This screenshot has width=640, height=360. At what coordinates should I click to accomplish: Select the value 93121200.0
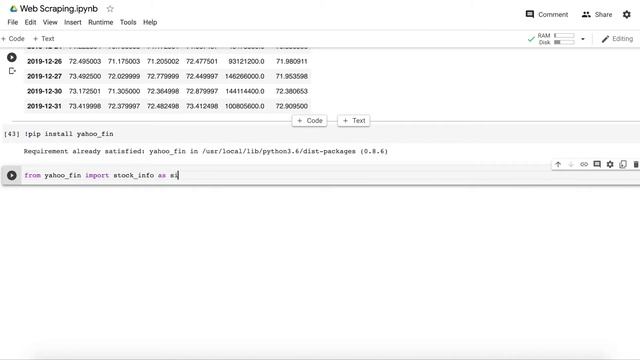(246, 62)
